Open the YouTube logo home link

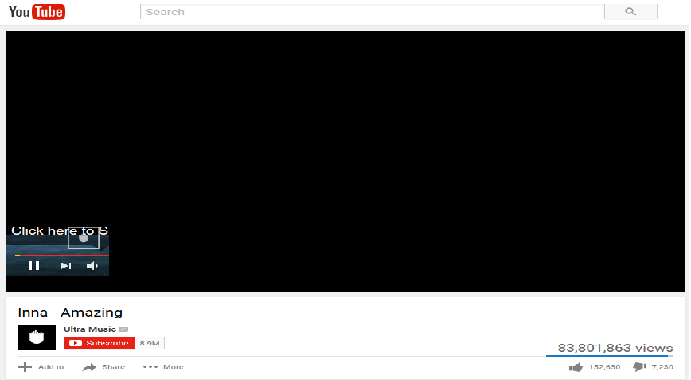[x=37, y=11]
